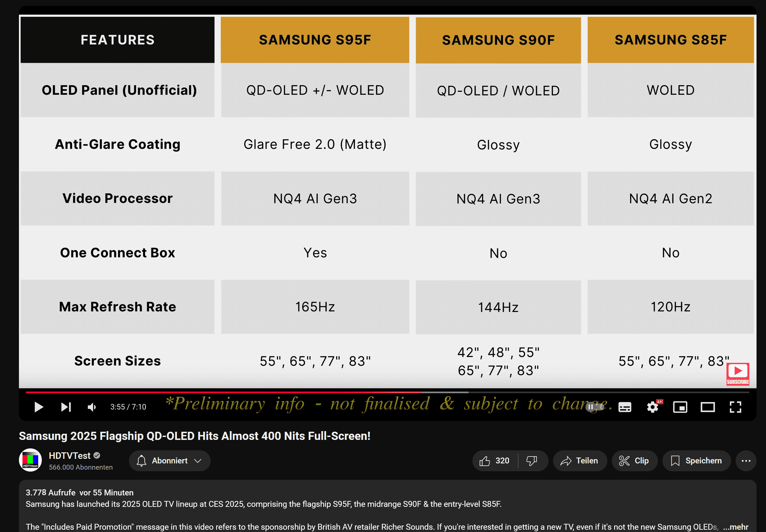Play the video
The width and height of the screenshot is (766, 532).
click(39, 407)
